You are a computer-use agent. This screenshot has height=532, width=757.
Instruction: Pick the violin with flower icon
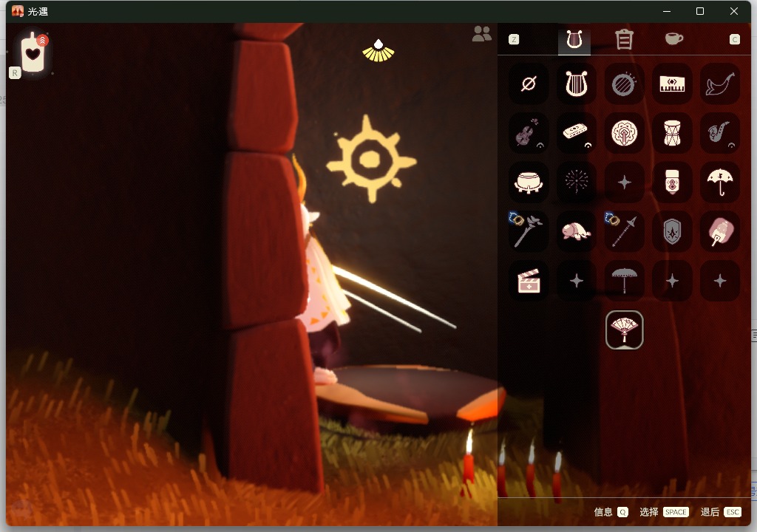tap(529, 133)
